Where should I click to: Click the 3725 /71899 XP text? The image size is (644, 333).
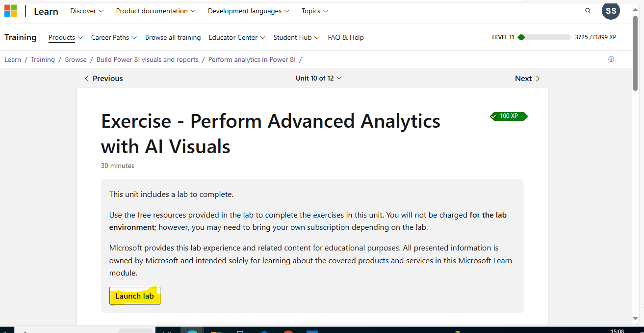595,37
